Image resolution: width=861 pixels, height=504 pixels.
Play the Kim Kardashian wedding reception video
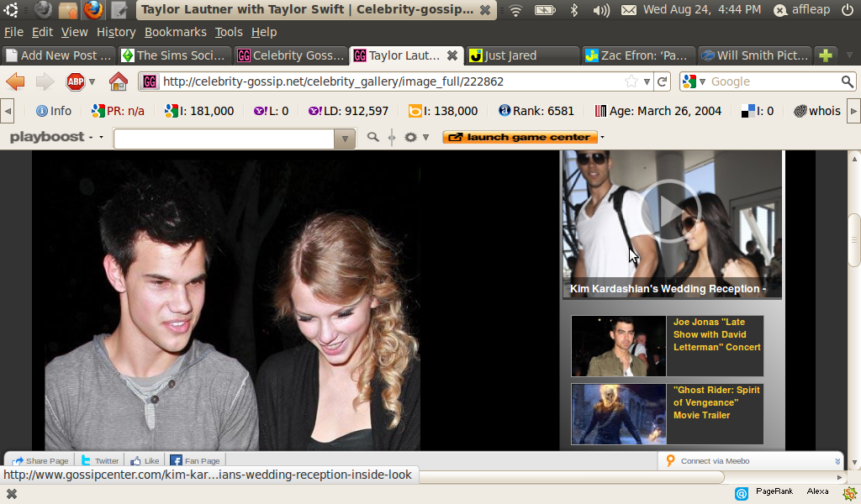pos(670,211)
